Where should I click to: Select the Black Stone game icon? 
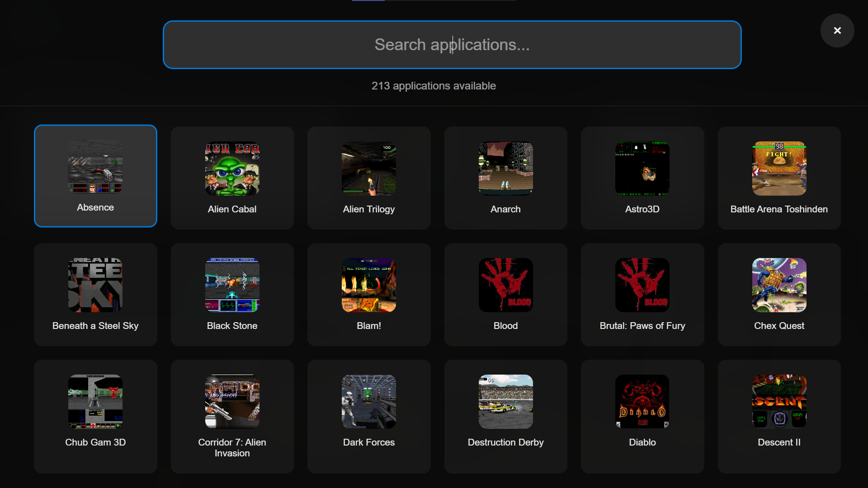[232, 285]
